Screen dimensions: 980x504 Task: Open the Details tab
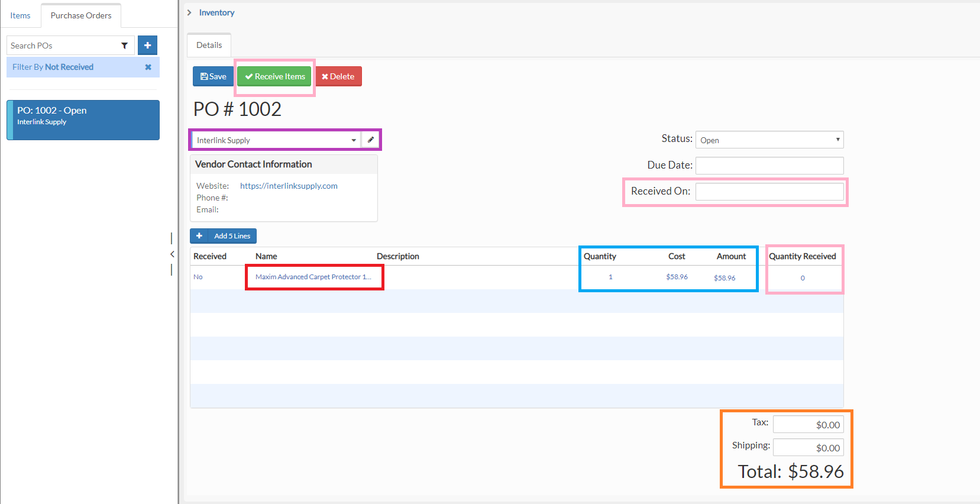pos(209,46)
